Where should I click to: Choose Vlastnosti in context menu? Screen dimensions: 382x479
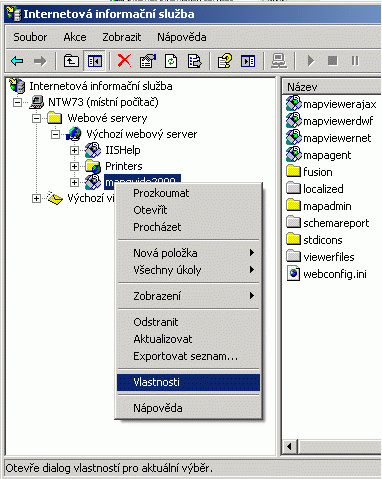click(x=188, y=382)
